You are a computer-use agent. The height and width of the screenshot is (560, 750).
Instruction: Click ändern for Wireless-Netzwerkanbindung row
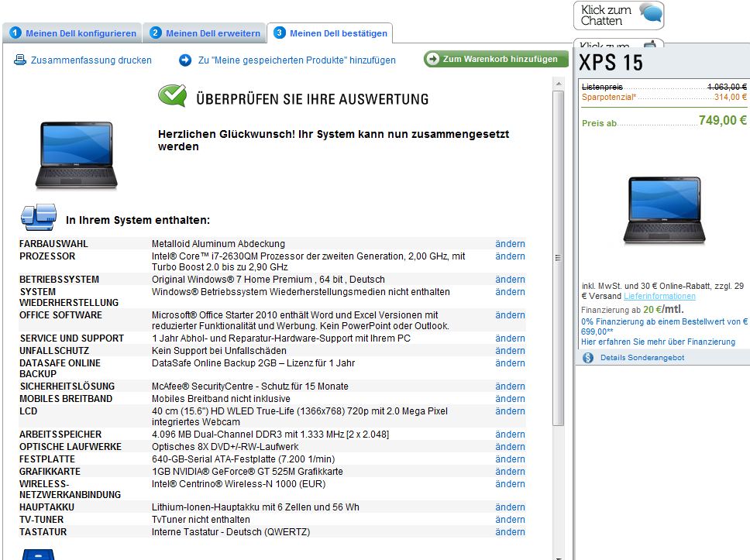[x=510, y=483]
